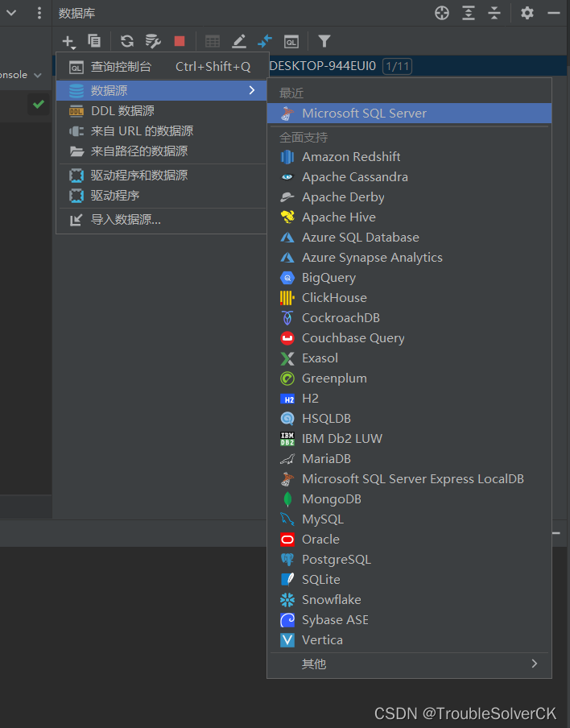Click the Filter funnel icon

coord(324,41)
